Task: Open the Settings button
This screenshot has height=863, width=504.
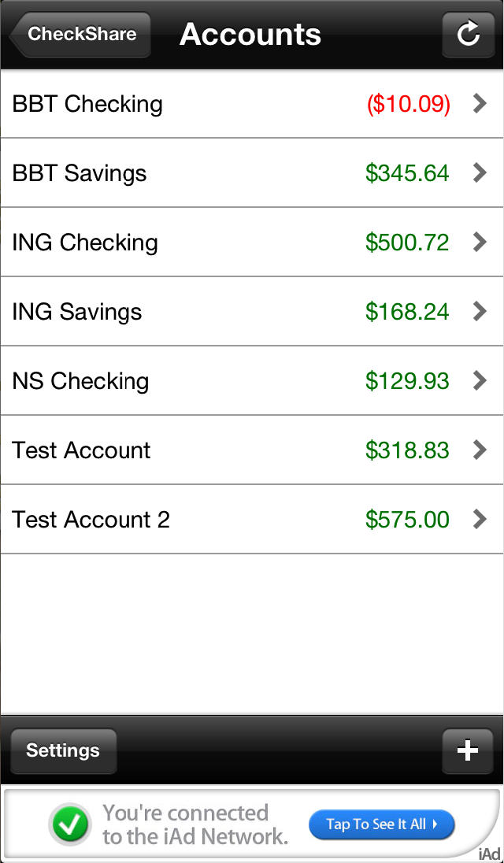Action: [x=63, y=750]
